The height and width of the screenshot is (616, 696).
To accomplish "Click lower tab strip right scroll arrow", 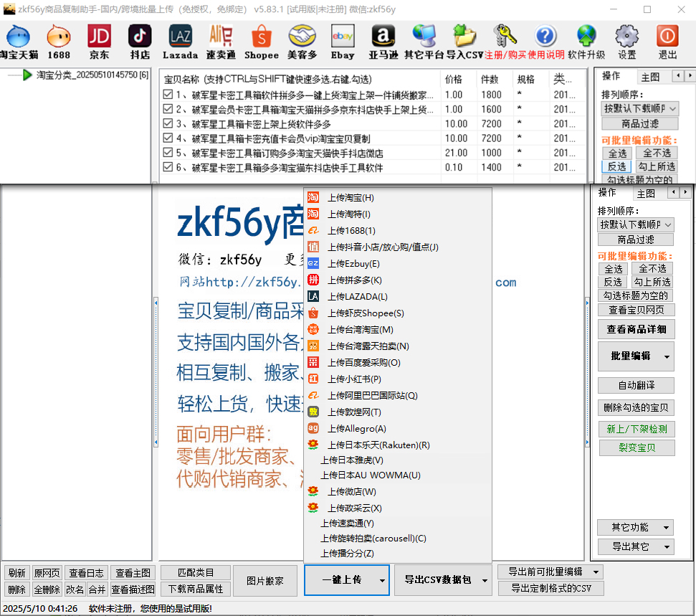I will (x=685, y=192).
